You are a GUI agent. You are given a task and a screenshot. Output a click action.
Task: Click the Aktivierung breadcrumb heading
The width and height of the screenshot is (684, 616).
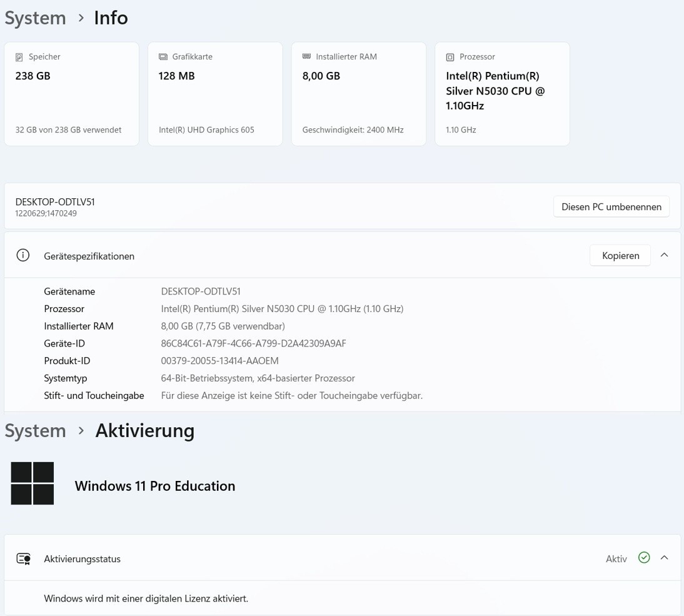(x=145, y=431)
